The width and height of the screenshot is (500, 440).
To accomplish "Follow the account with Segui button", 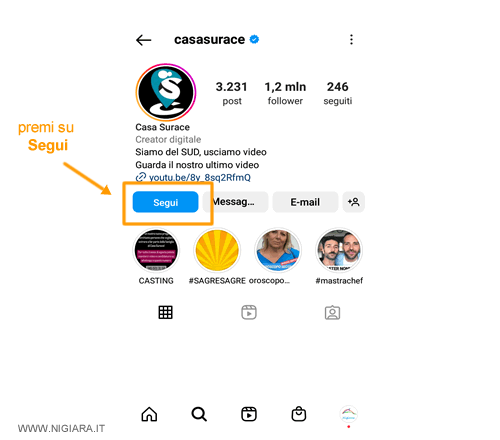I will point(165,202).
